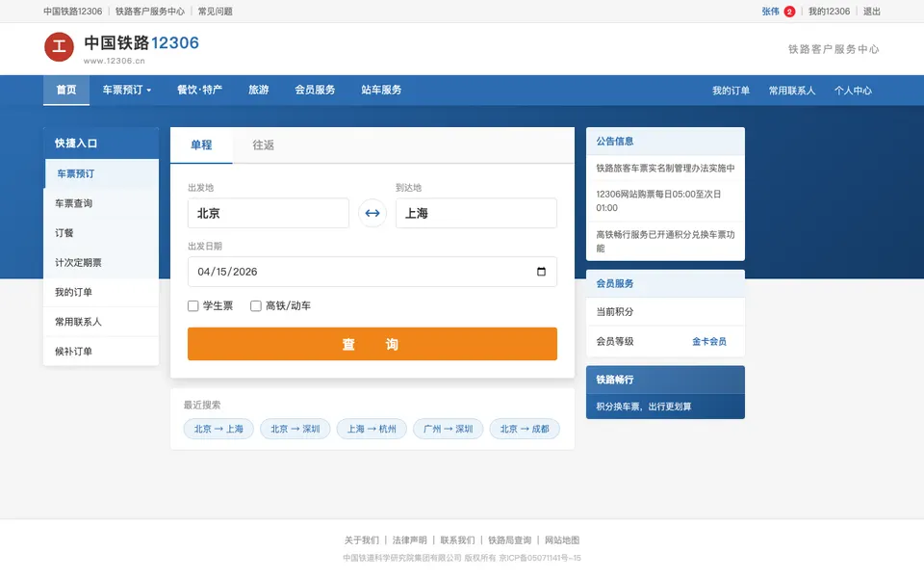Select 订餐 in the sidebar
Image resolution: width=924 pixels, height=578 pixels.
coord(101,233)
